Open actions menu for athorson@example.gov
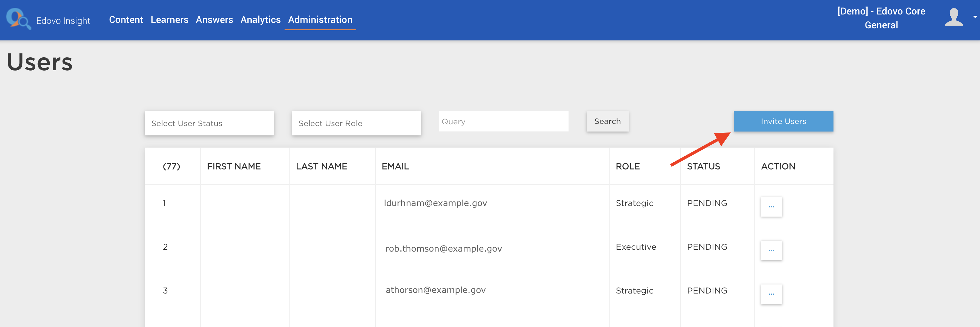The height and width of the screenshot is (327, 980). 771,294
